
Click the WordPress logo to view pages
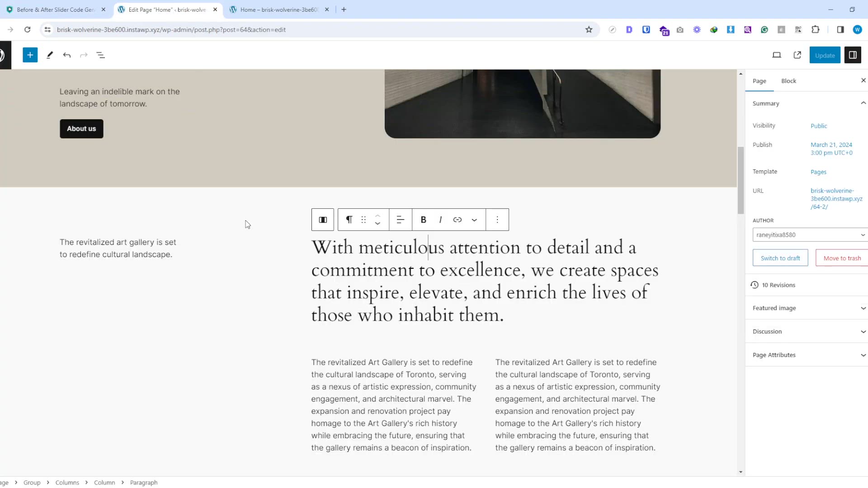point(5,55)
